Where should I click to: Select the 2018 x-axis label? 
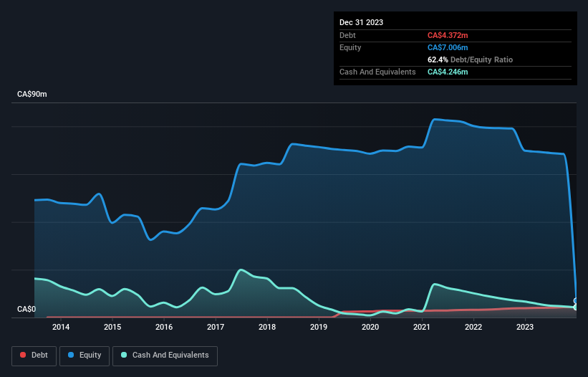pyautogui.click(x=267, y=327)
